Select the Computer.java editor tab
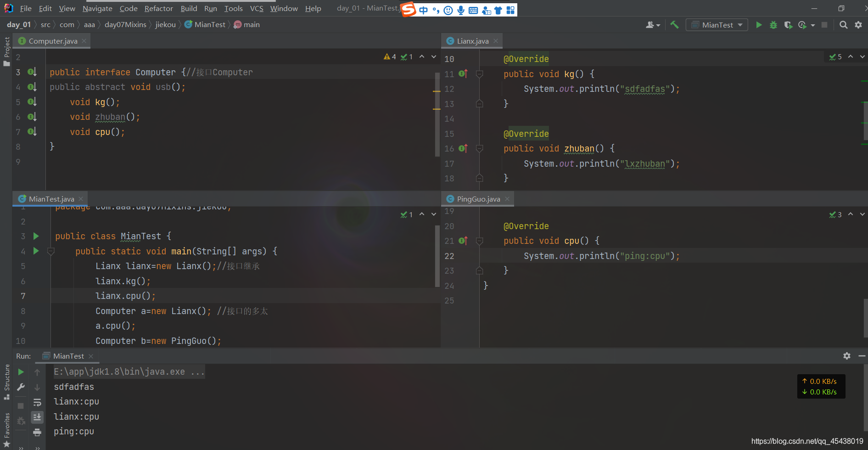 click(x=53, y=41)
